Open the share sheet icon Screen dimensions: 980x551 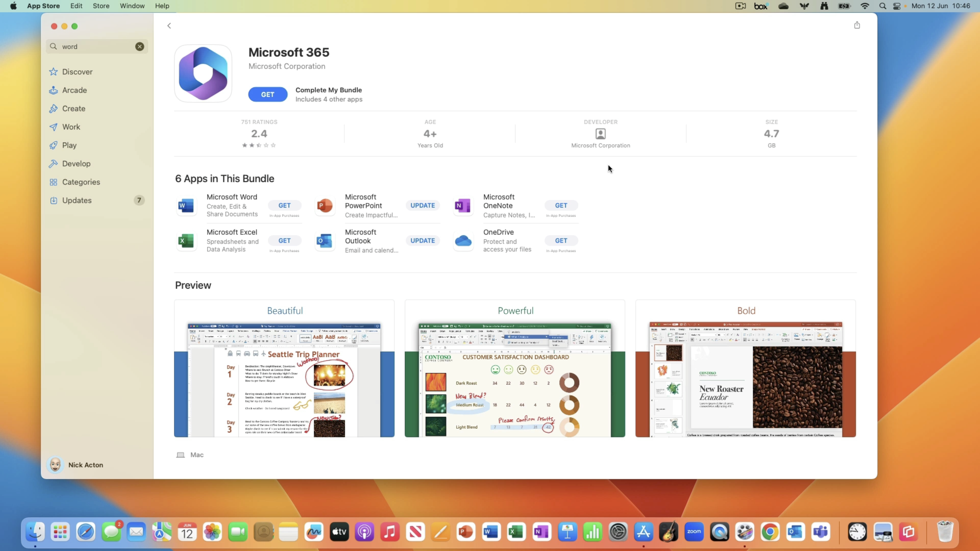[x=857, y=25]
